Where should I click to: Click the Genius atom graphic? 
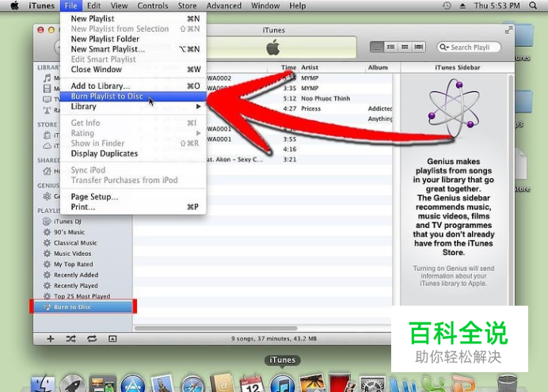(454, 109)
